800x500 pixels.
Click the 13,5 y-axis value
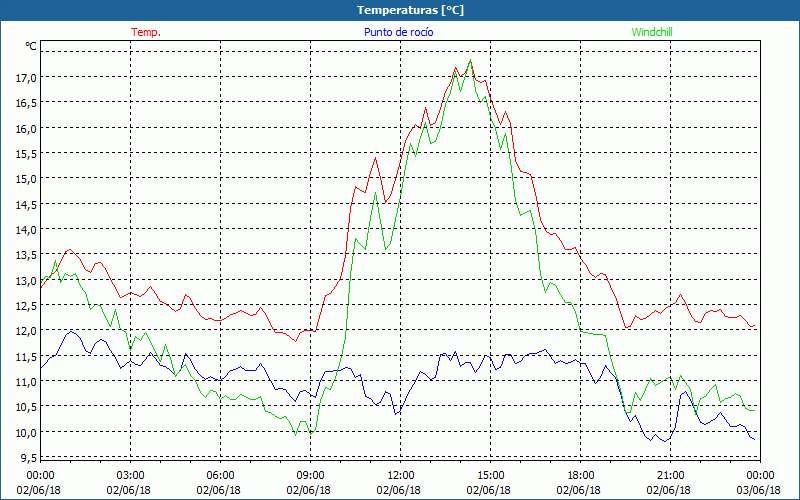tap(26, 255)
